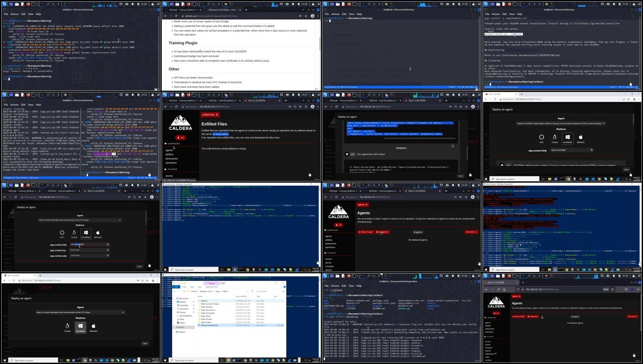Viewport: 643px width, 364px height.
Task: Expand Bulk Actions dropdown in 16:30 Firefox frame
Action: [632, 317]
